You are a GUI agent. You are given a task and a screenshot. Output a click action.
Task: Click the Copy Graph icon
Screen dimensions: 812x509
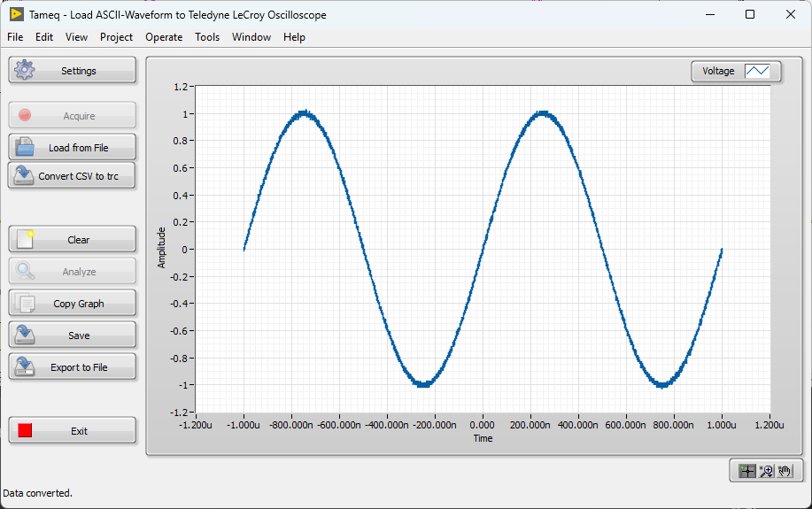[25, 304]
